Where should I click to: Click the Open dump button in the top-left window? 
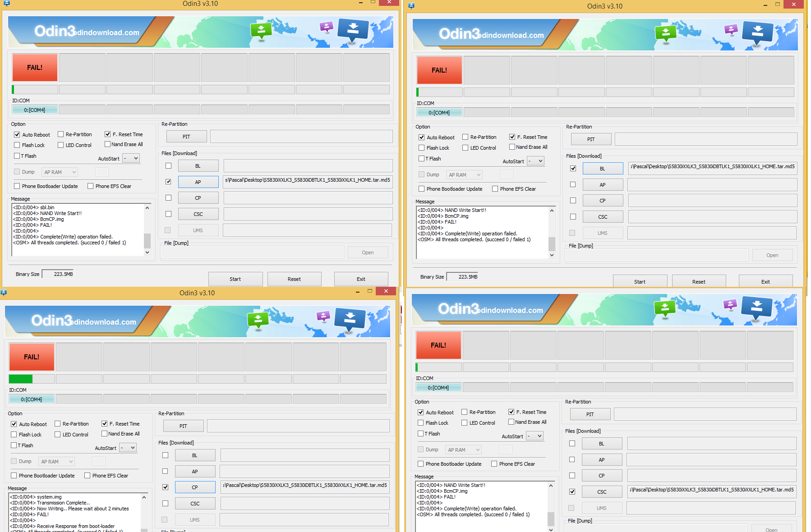tap(368, 252)
